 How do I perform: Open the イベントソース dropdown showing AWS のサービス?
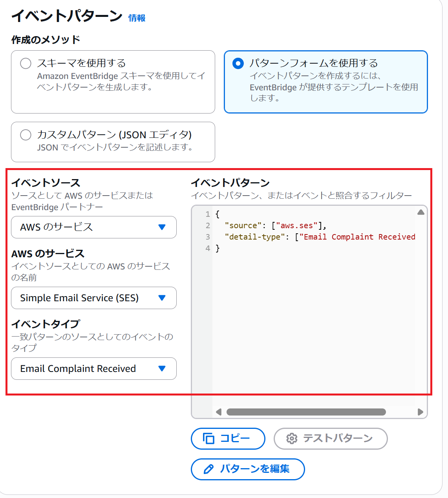click(93, 227)
